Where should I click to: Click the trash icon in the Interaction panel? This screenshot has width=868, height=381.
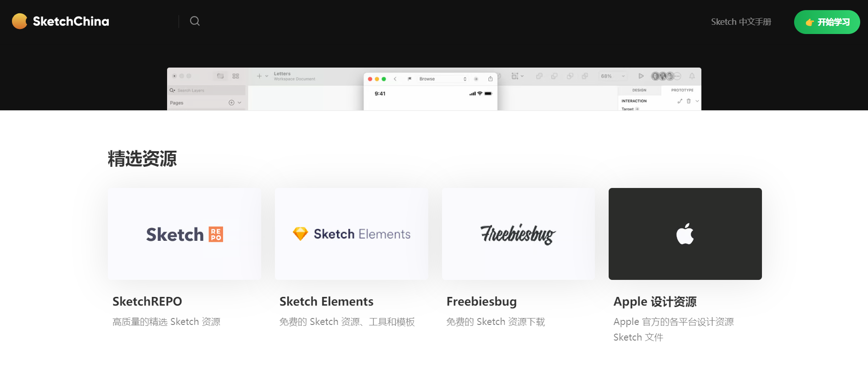coord(689,102)
